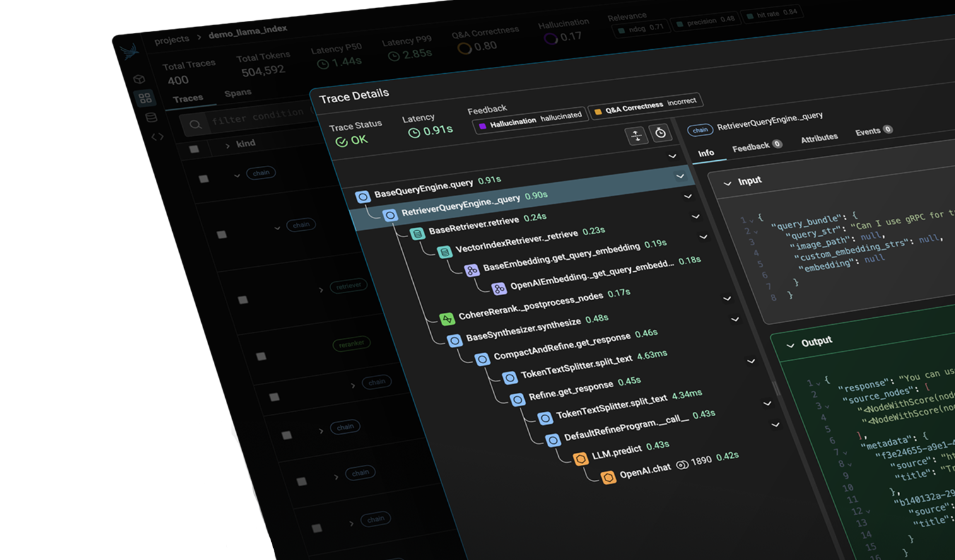This screenshot has height=560, width=955.
Task: Click the clock icon beside 0.91s latency
Action: coord(414,133)
